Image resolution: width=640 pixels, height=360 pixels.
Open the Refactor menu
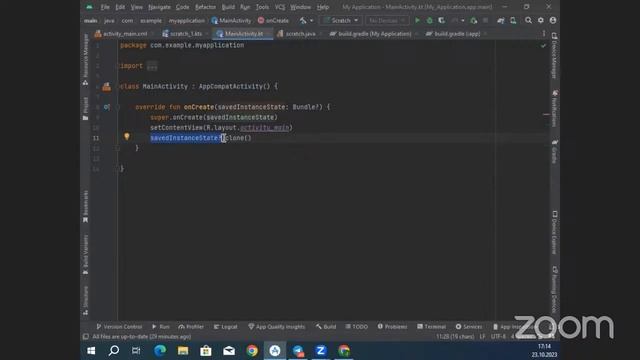tap(205, 7)
